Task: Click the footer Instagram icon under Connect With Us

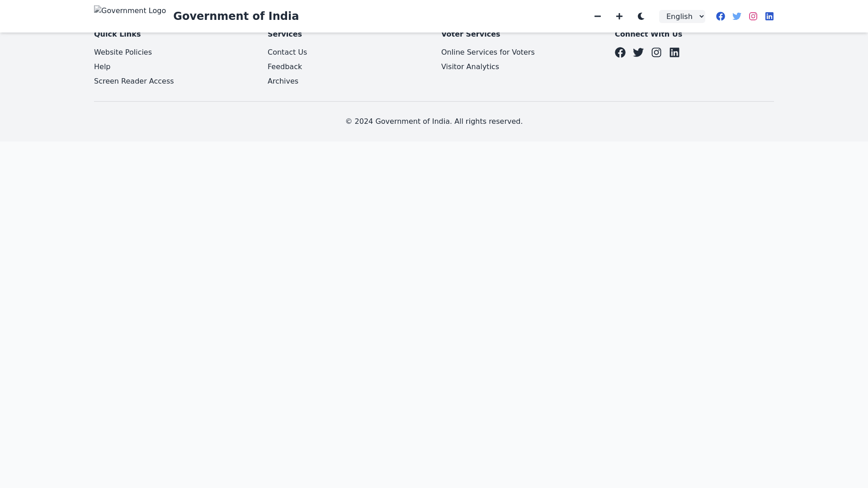Action: tap(656, 52)
